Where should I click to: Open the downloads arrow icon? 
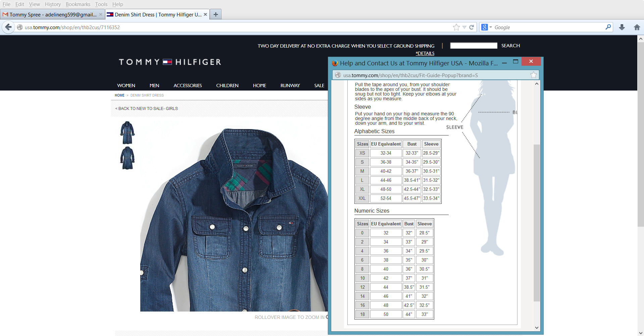pyautogui.click(x=622, y=27)
